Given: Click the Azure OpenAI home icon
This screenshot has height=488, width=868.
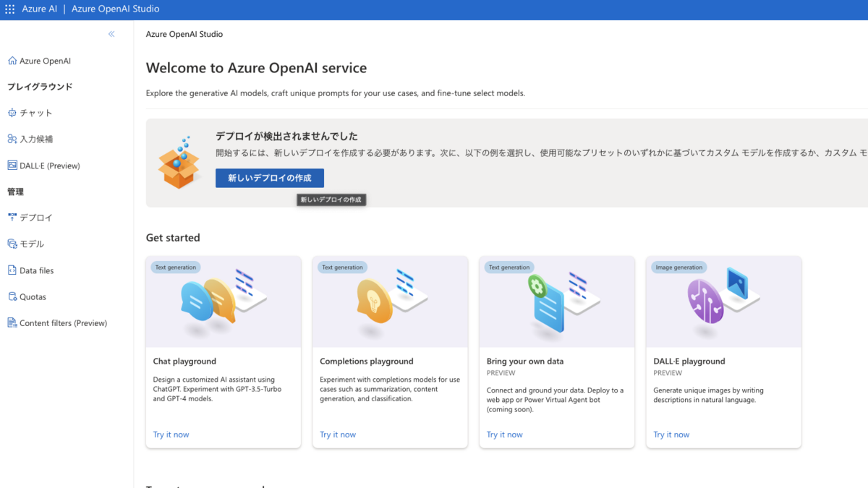Looking at the screenshot, I should coord(12,61).
